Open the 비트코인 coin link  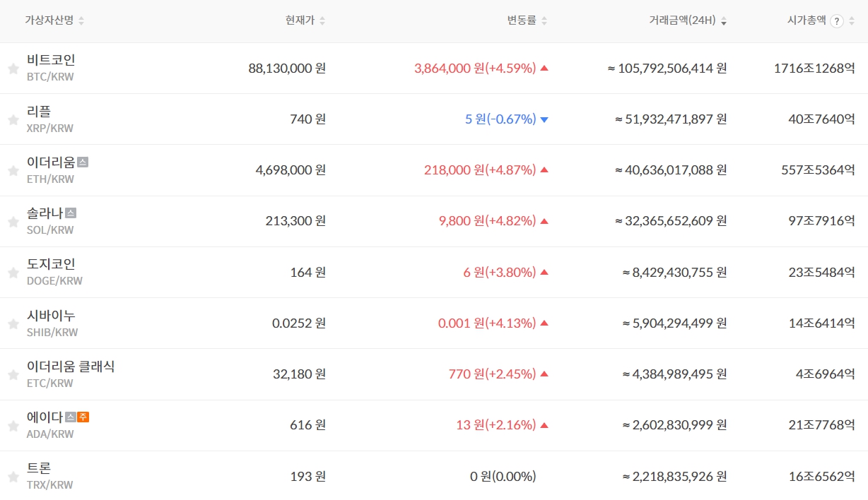(51, 61)
